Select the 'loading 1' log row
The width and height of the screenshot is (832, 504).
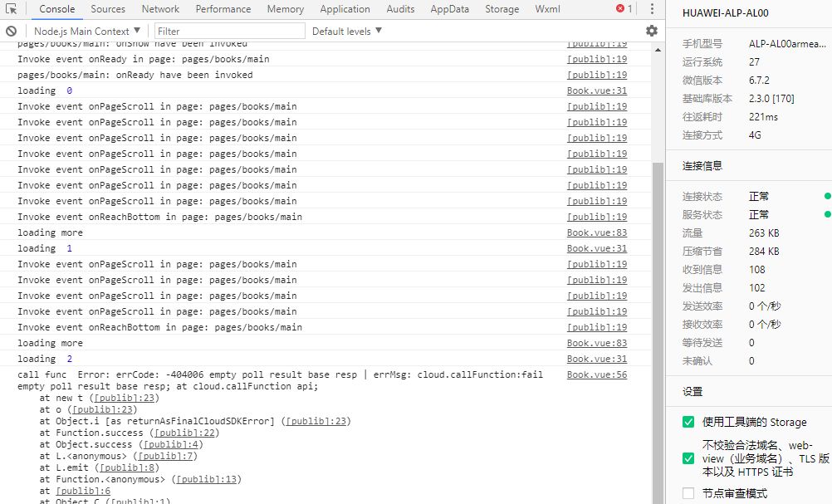[325, 248]
